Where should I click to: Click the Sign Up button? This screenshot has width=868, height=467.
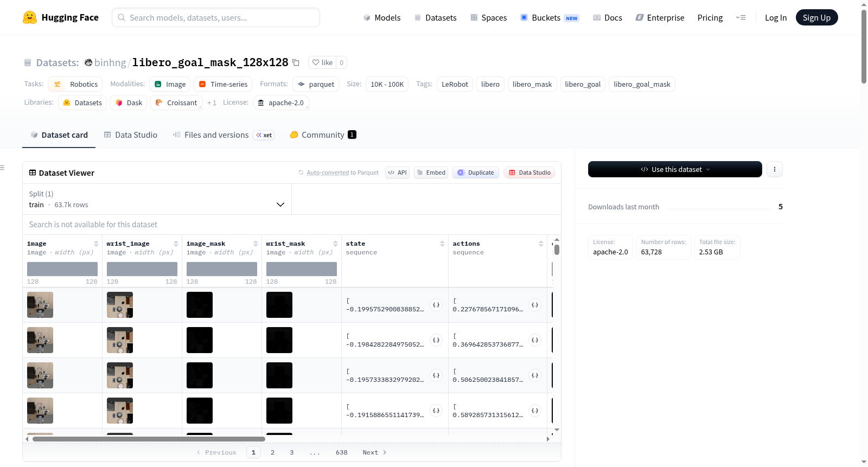[816, 17]
